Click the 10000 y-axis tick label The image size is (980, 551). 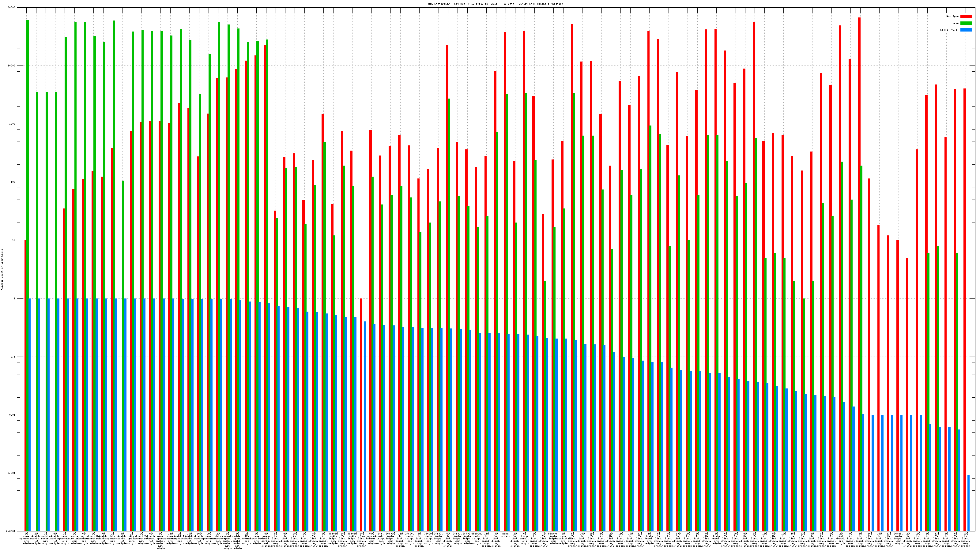[x=11, y=66]
